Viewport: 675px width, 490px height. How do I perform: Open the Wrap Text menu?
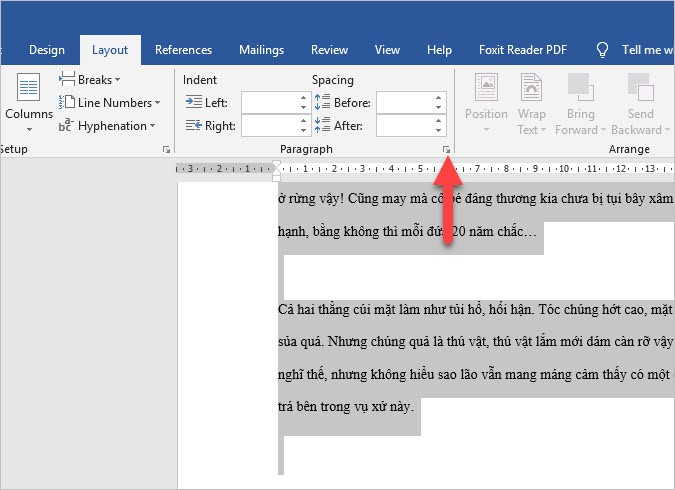click(x=532, y=103)
